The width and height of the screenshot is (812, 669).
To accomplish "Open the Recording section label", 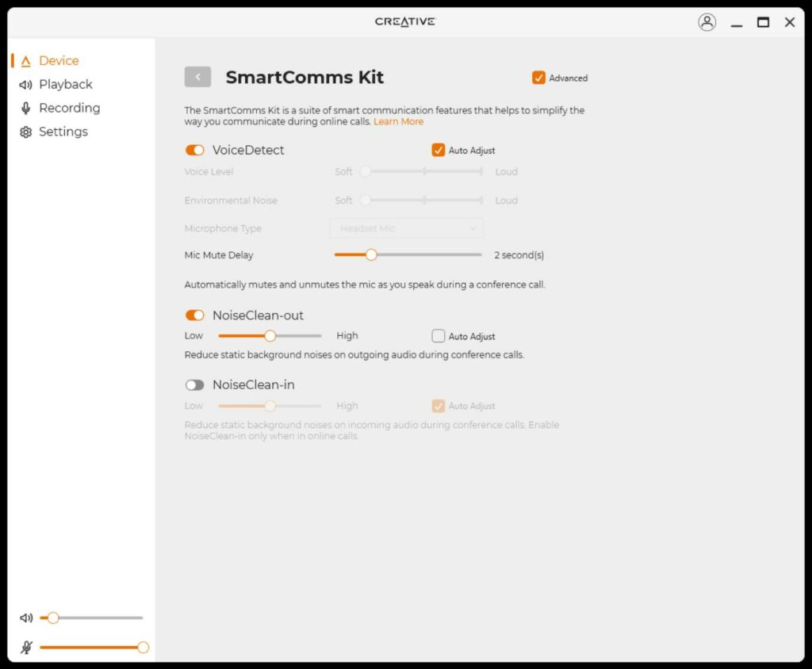I will click(x=70, y=109).
